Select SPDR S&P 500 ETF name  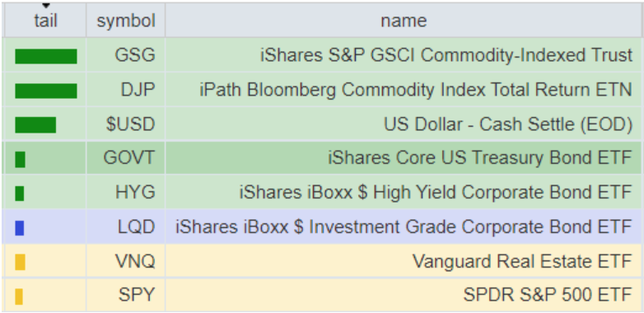pyautogui.click(x=548, y=295)
